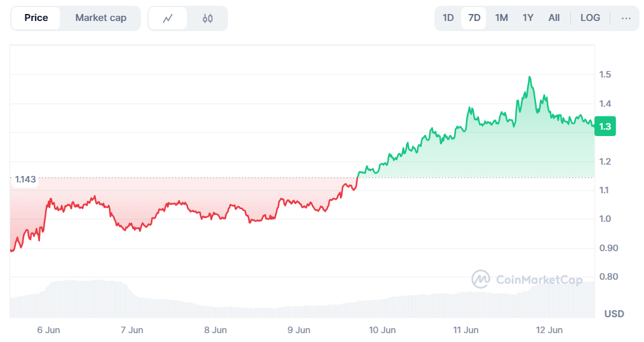644x342 pixels.
Task: Switch to line chart view
Action: 168,18
